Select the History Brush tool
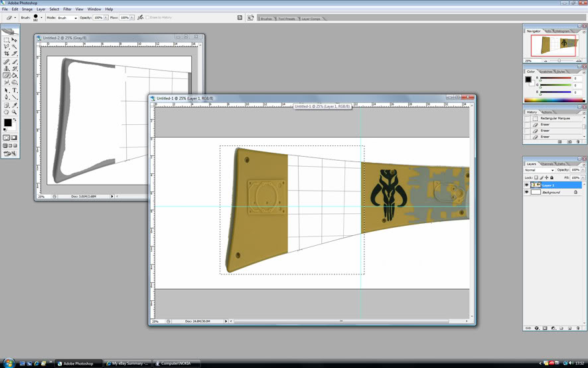 [14, 68]
